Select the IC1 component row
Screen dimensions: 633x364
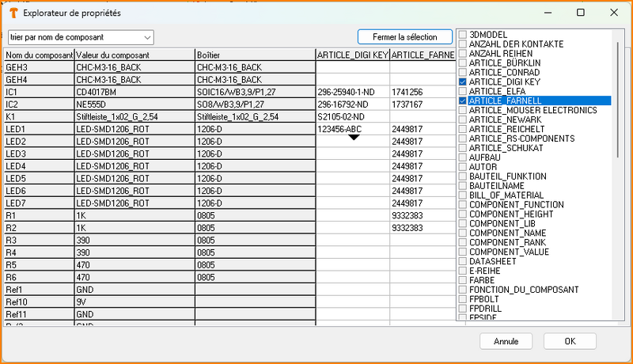tap(39, 92)
